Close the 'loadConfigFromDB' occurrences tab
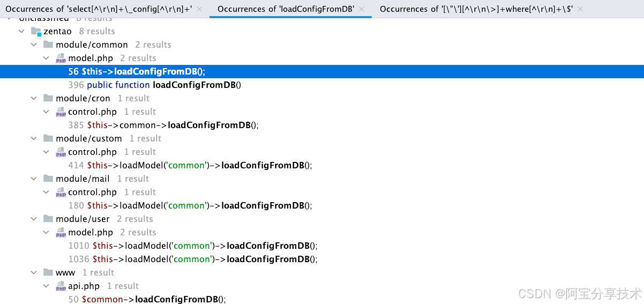 click(362, 9)
